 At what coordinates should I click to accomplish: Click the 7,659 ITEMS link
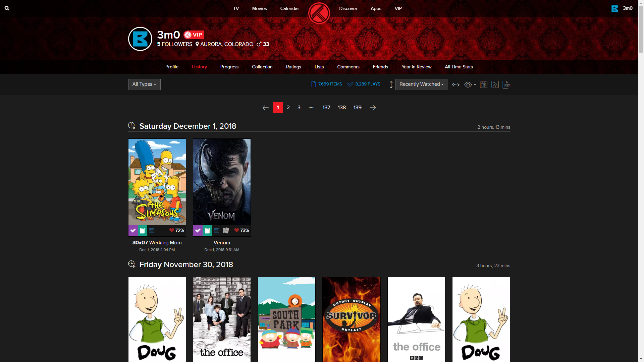(326, 84)
